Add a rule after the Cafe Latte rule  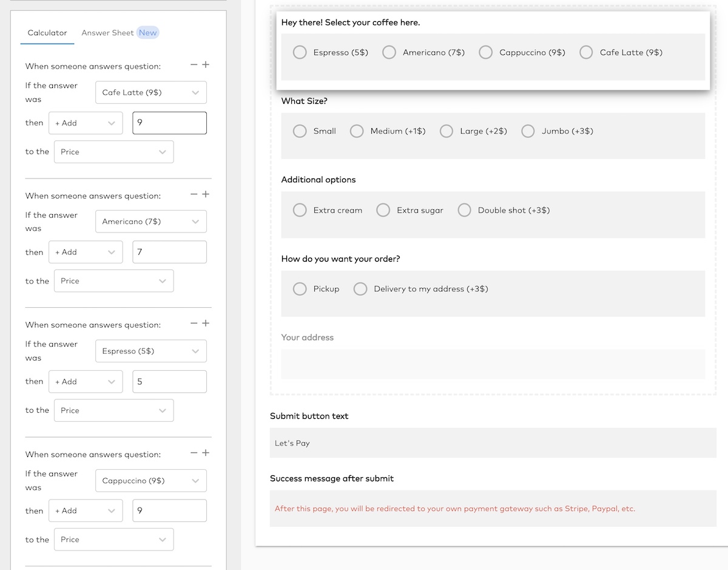206,65
